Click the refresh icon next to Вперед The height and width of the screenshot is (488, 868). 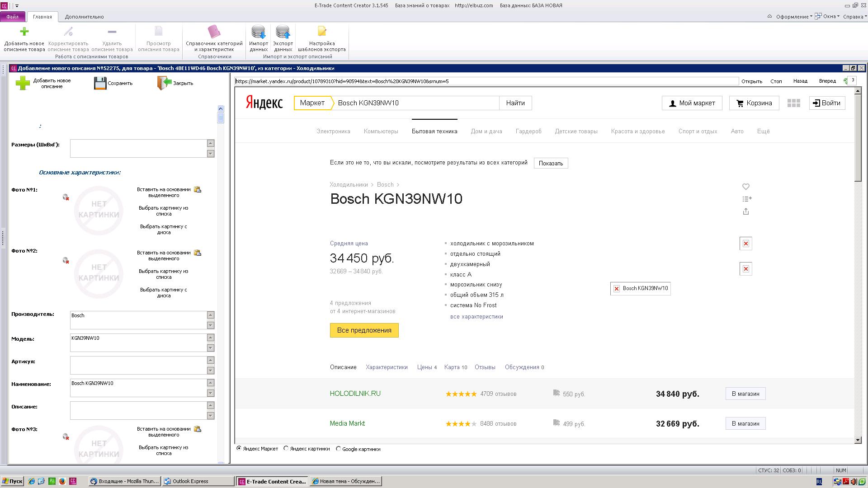845,81
